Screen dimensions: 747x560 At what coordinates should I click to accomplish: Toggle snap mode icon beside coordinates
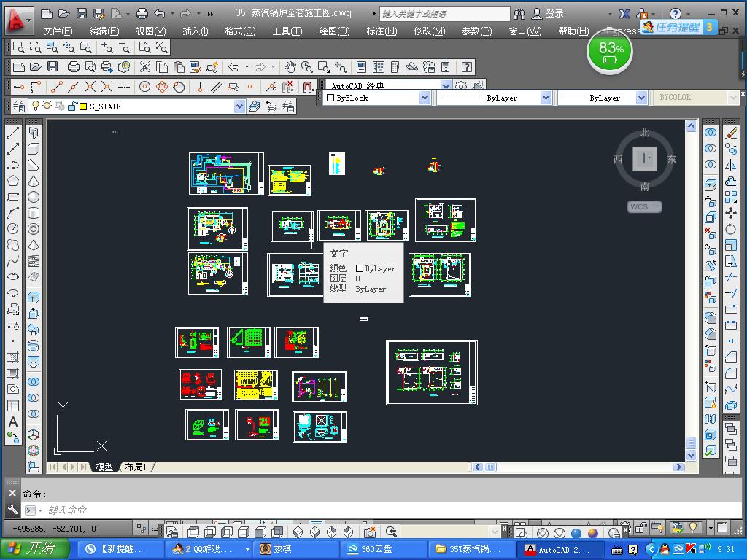(x=141, y=527)
